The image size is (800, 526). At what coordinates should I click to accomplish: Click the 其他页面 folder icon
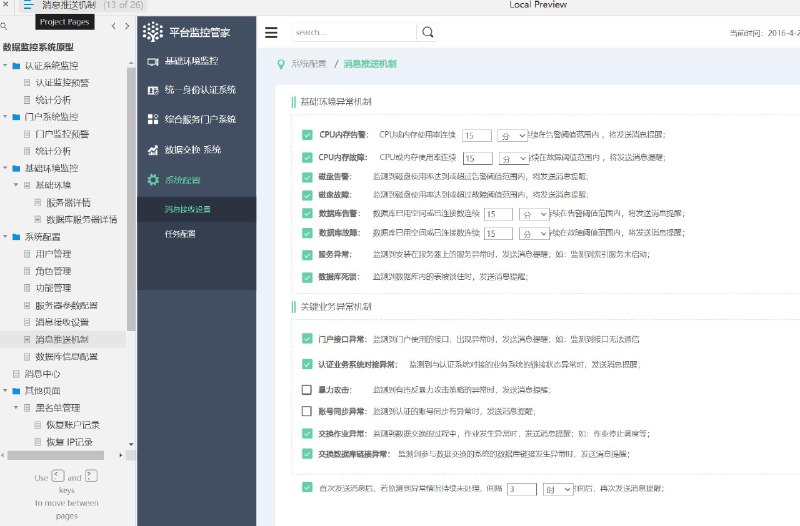click(16, 391)
